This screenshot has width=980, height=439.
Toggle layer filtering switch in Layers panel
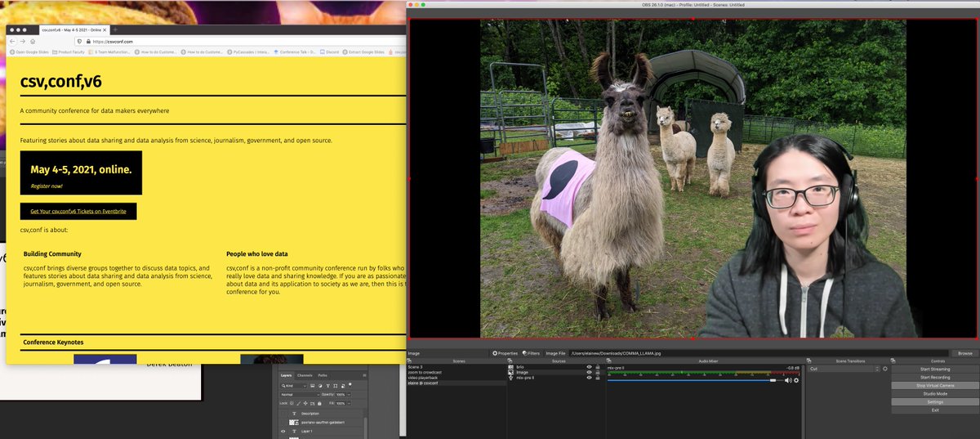(350, 384)
